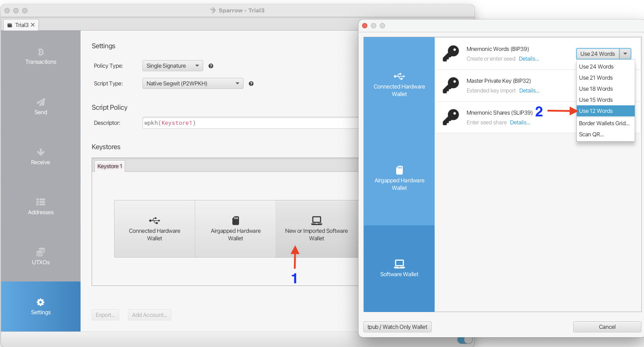Screen dimensions: 644x347
Task: Choose Scan QR option from the list
Action: point(605,134)
